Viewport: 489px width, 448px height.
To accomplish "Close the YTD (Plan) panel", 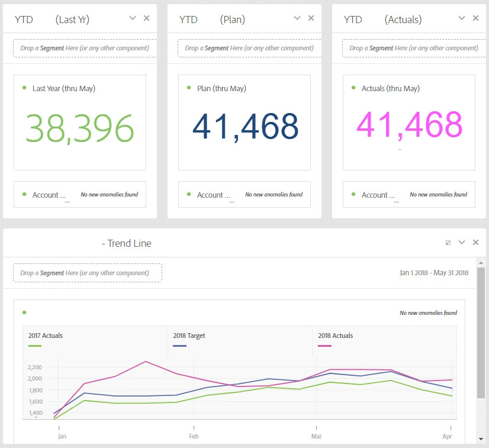I will click(311, 18).
